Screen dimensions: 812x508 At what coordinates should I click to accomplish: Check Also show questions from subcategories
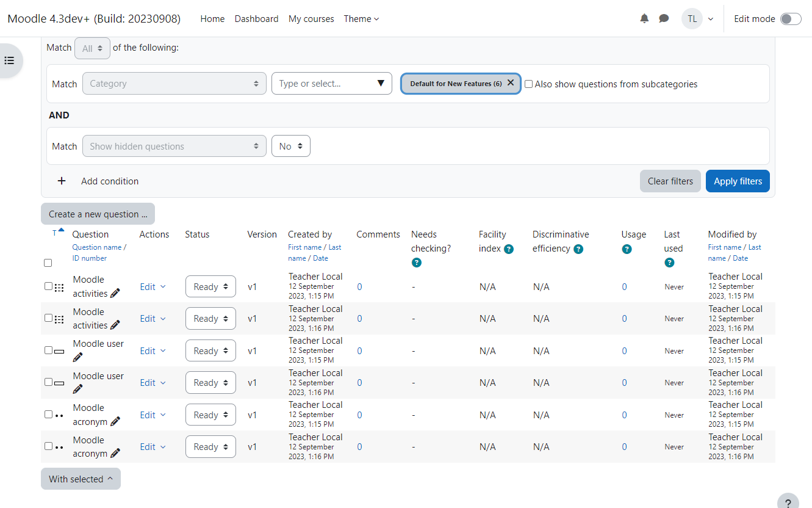(529, 84)
